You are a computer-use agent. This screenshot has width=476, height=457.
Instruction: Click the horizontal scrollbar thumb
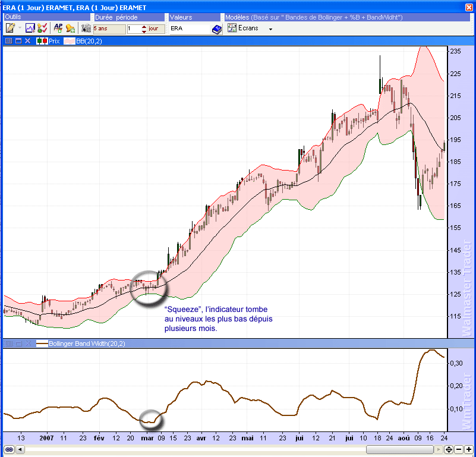(x=399, y=449)
